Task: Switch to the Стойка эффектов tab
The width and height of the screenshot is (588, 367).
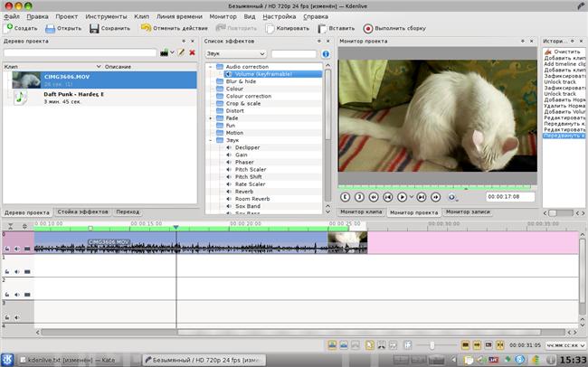Action: (82, 212)
